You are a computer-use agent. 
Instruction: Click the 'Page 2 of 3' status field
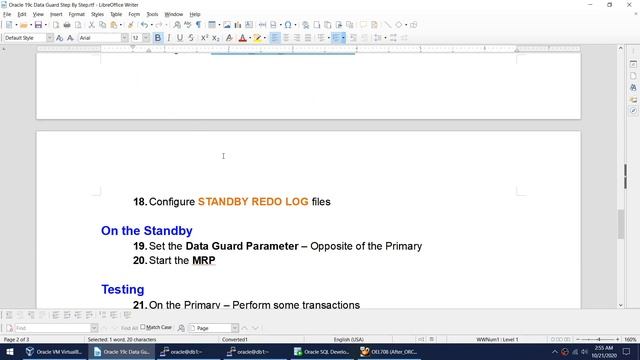(16, 340)
